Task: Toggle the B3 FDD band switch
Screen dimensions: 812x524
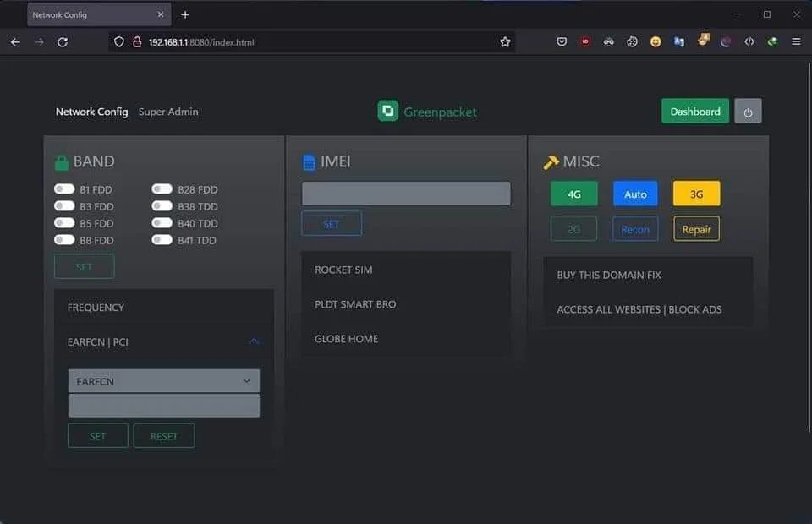Action: 64,206
